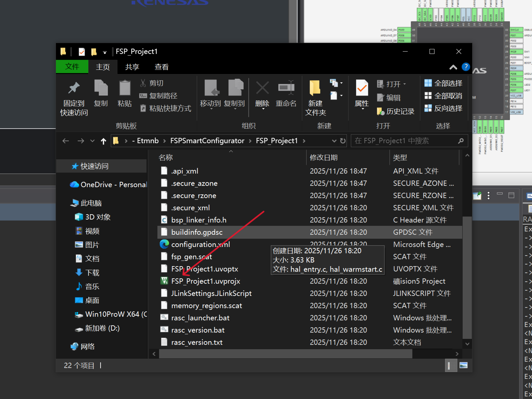Image resolution: width=532 pixels, height=399 pixels.
Task: Click Select None (全部取消)
Action: (443, 96)
